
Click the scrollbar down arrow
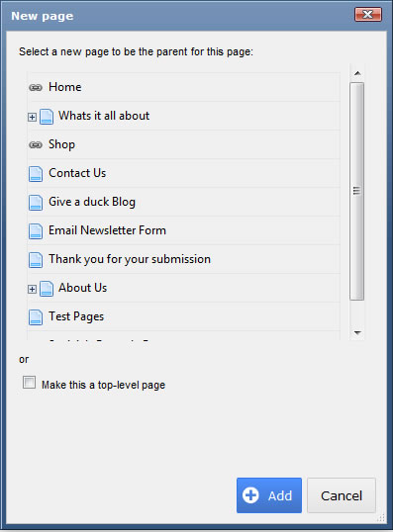[x=357, y=333]
